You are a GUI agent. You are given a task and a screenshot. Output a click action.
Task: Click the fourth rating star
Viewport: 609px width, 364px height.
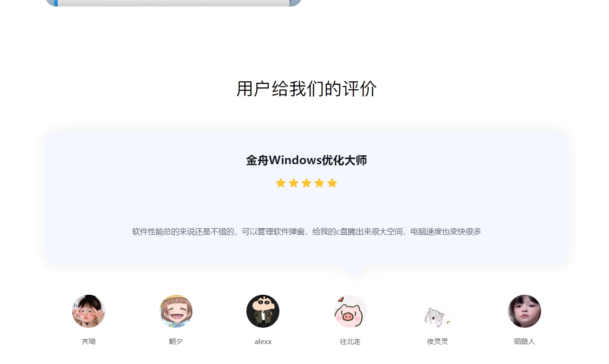(319, 183)
